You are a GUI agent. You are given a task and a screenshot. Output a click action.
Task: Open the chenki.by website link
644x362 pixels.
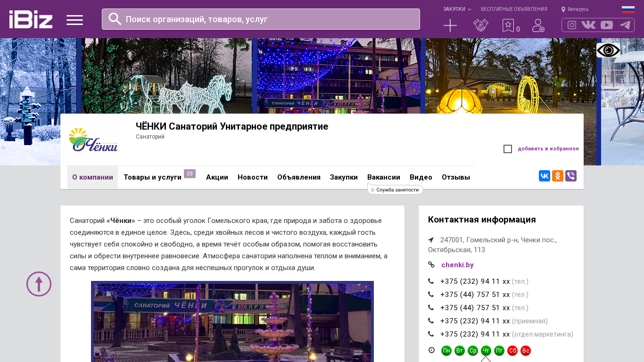[x=457, y=265]
